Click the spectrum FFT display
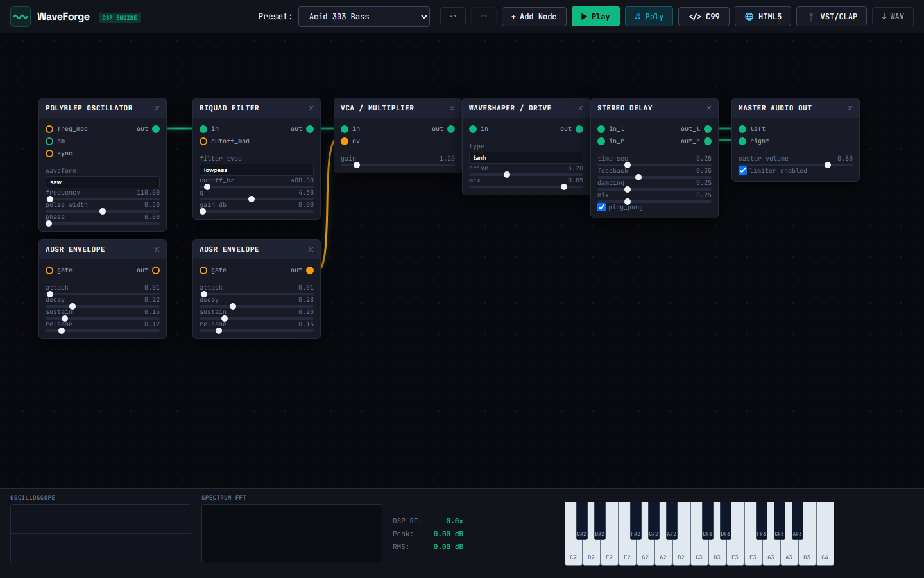 coord(292,534)
